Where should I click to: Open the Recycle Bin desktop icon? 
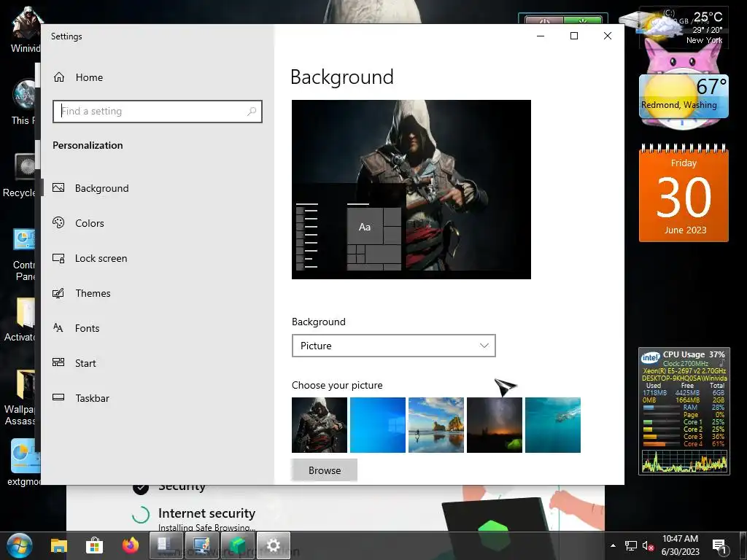(20, 175)
